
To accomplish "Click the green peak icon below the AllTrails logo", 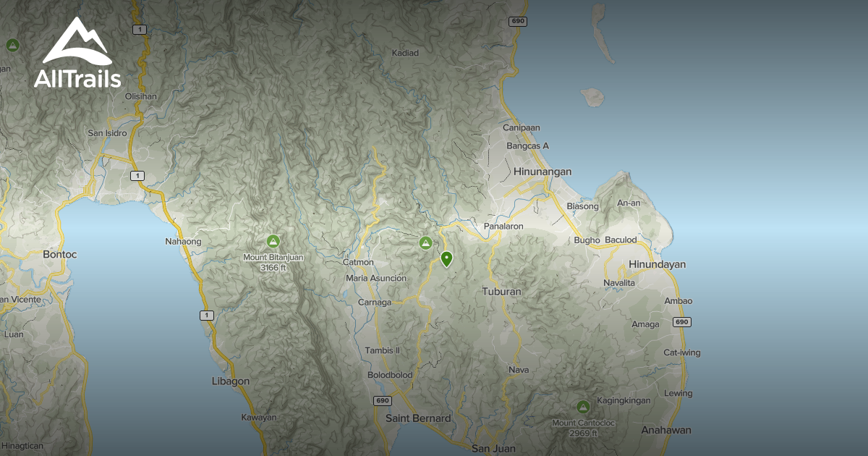I will click(x=12, y=45).
